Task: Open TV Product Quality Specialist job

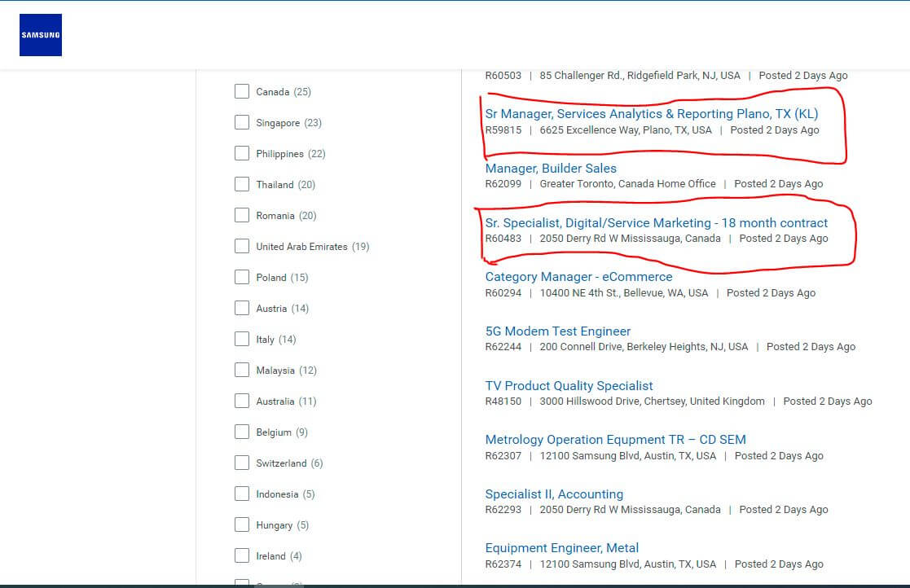Action: click(x=569, y=386)
